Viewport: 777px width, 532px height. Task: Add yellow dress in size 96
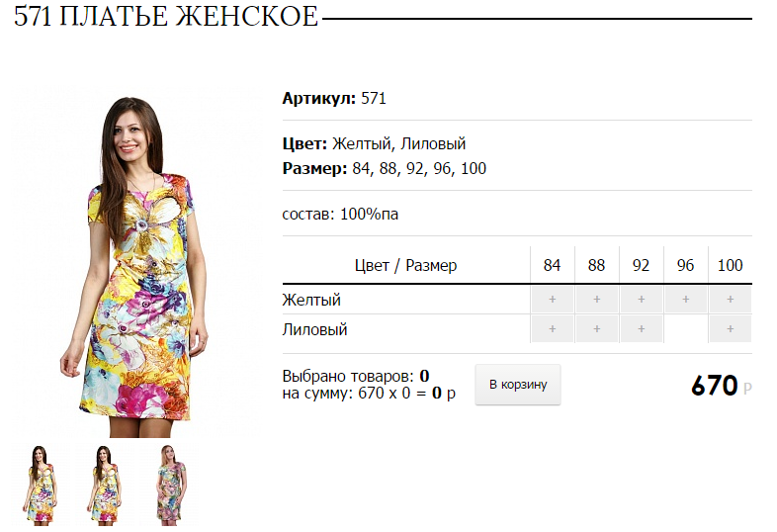[686, 300]
